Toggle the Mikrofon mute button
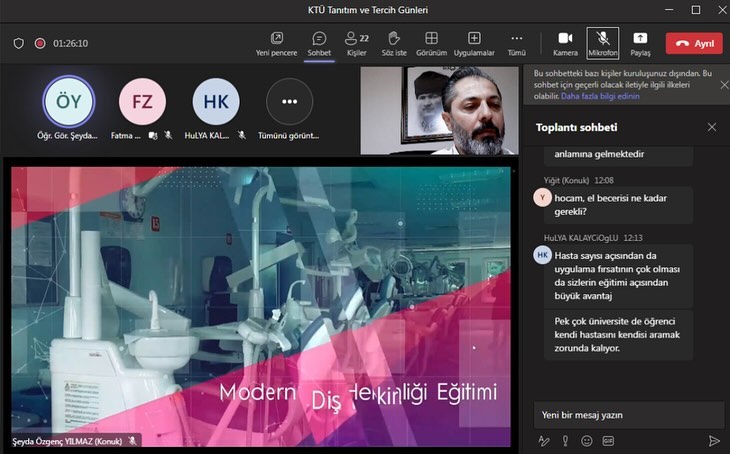 [602, 43]
